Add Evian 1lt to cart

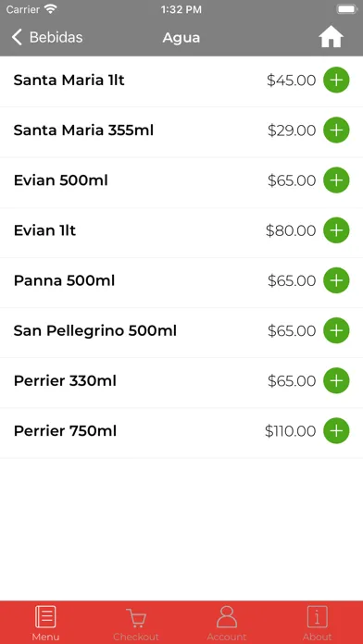[x=336, y=230]
